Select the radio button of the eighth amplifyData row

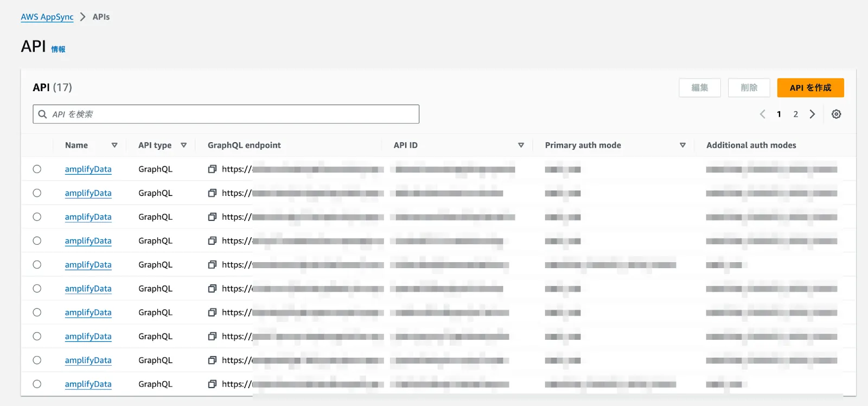pos(37,336)
